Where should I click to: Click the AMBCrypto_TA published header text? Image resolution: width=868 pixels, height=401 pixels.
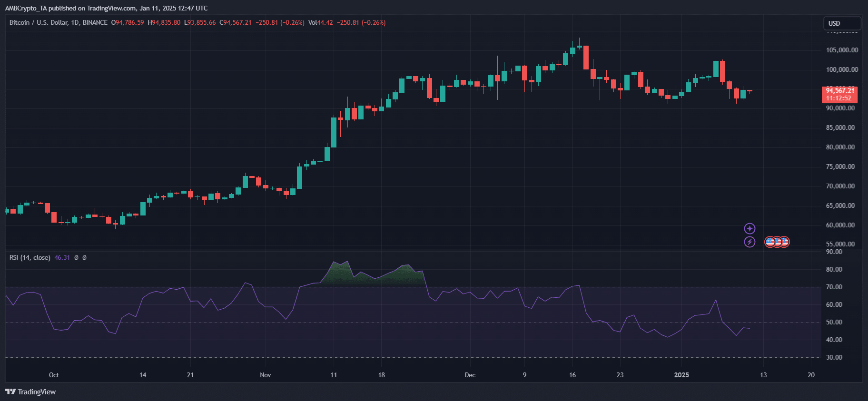106,8
